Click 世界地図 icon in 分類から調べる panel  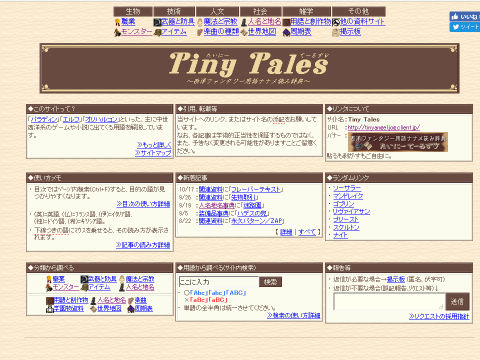[x=94, y=309]
